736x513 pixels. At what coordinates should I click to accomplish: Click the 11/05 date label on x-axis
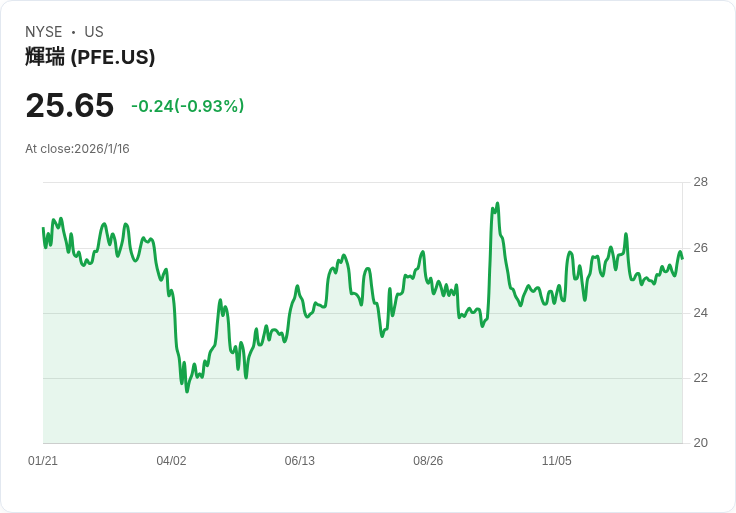click(556, 461)
